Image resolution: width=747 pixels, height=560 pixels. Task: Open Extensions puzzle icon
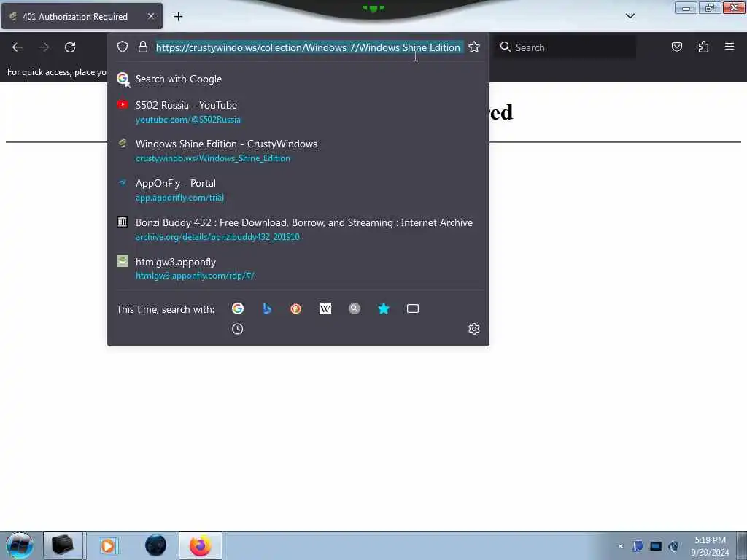click(x=703, y=47)
